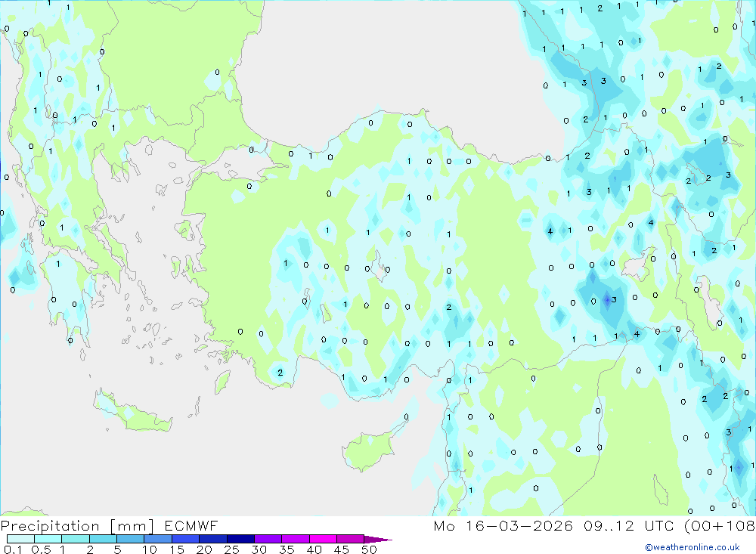Click the 'UTC' label in the footer
Viewport: 756px width, 554px height.
point(659,525)
